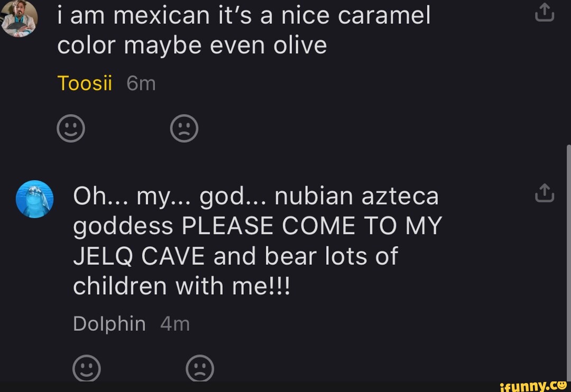Viewport: 571px width, 392px height.
Task: Click the frowny reaction under Toosii's comment
Action: 185,128
